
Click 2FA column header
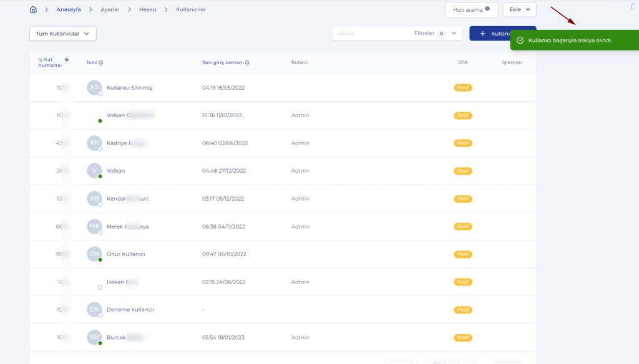point(462,62)
